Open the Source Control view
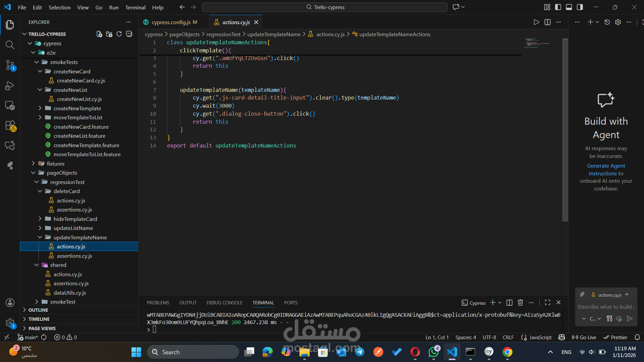Image resolution: width=644 pixels, height=362 pixels. tap(10, 65)
